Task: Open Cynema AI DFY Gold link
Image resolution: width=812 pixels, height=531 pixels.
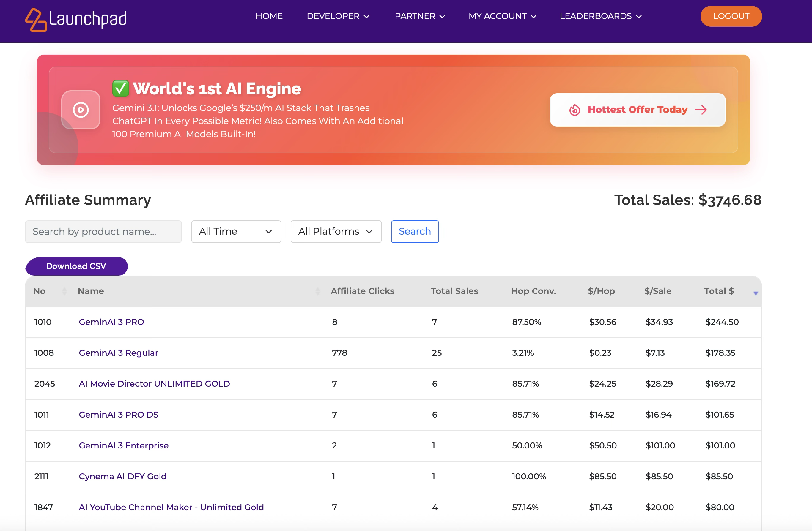Action: (x=122, y=476)
